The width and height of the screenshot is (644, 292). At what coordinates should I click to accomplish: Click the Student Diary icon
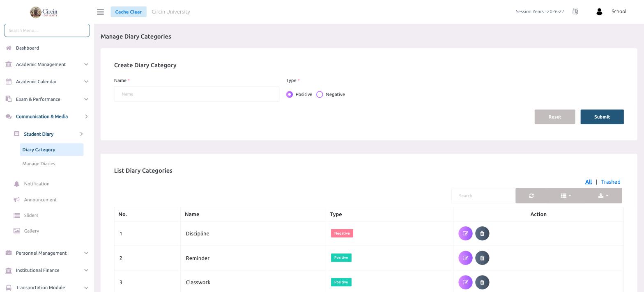(x=16, y=134)
